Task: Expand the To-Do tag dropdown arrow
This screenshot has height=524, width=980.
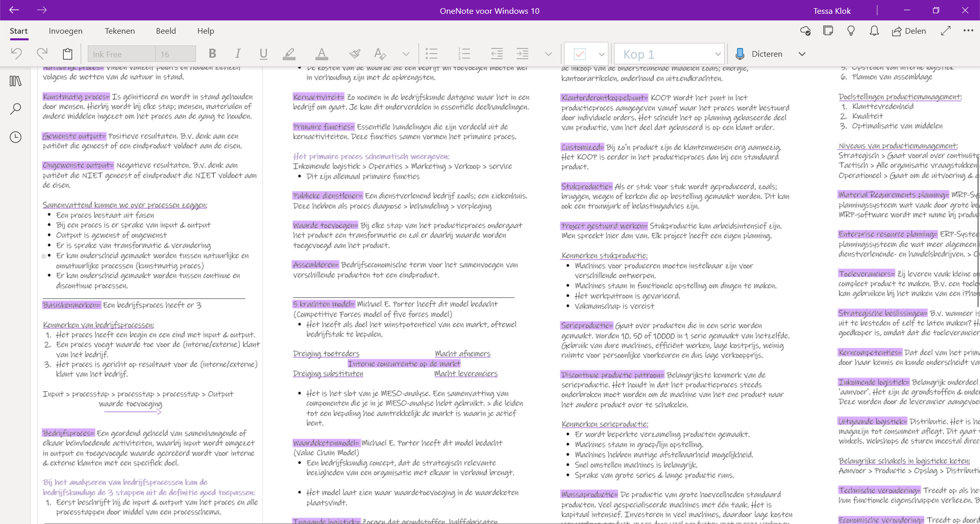Action: tap(601, 54)
